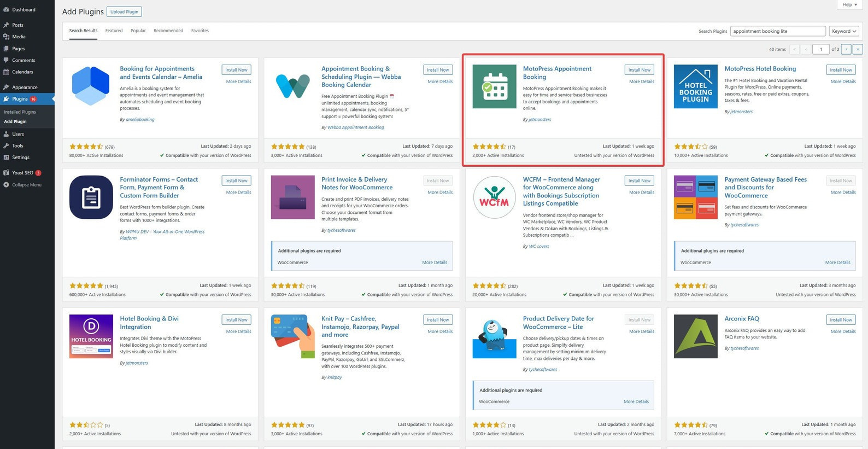Click the Print Invoice printer thumbnail
Screen dimensions: 868x449
(x=293, y=197)
